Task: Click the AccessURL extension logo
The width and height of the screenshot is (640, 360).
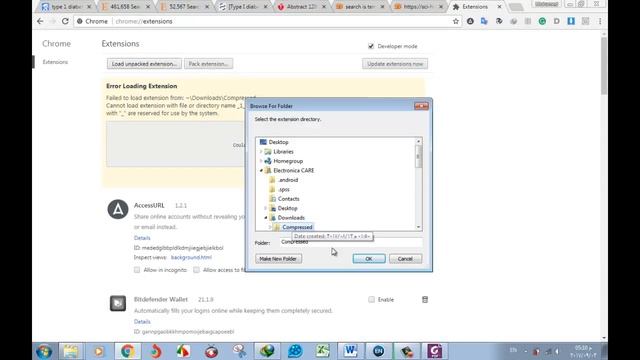Action: tap(118, 209)
